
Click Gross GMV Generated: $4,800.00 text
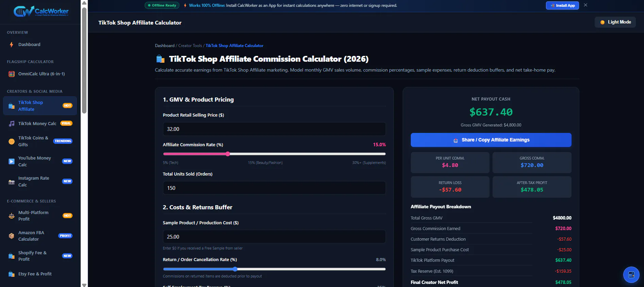click(x=491, y=125)
